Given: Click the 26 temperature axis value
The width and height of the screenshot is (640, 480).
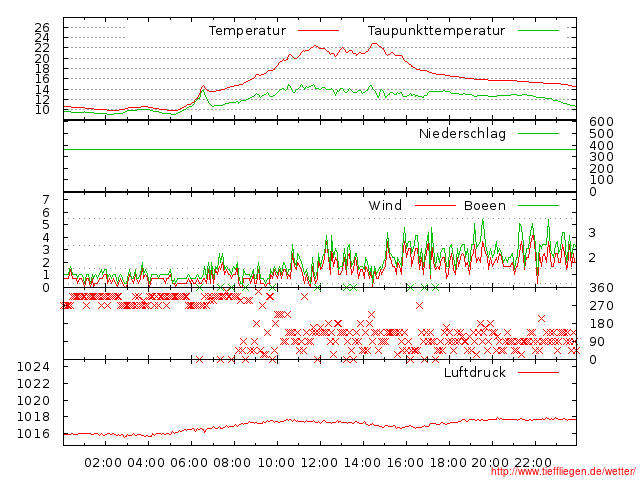Looking at the screenshot, I should click(x=42, y=28).
